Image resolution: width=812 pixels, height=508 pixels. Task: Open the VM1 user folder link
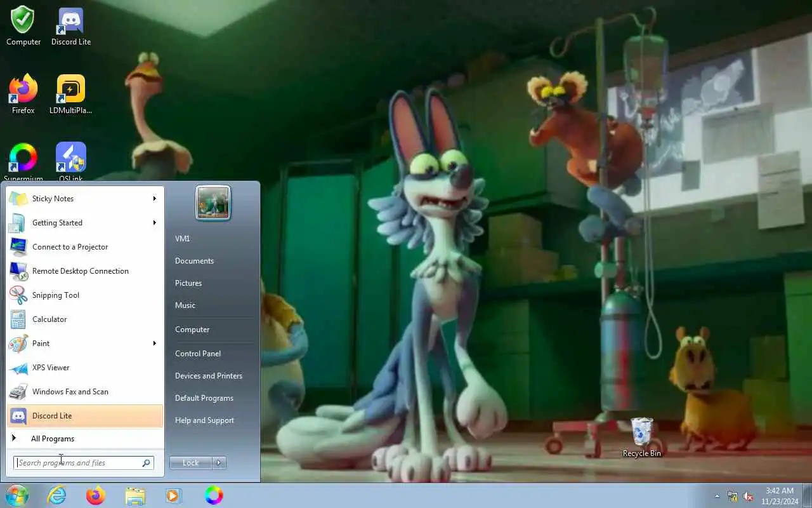tap(183, 239)
